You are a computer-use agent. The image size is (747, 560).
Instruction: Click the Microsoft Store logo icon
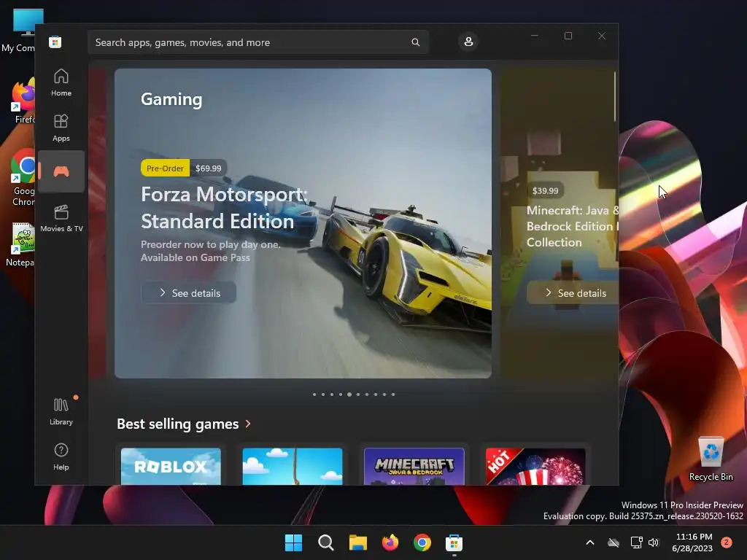[55, 42]
